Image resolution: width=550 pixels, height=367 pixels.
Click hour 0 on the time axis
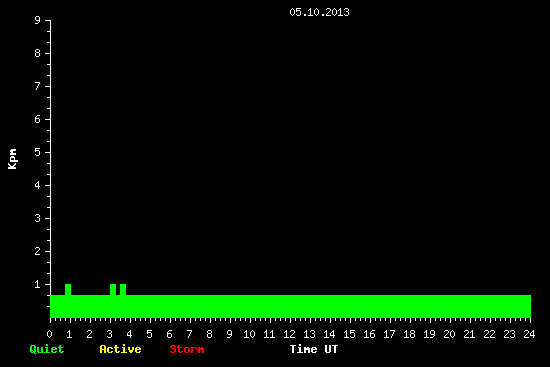(49, 334)
